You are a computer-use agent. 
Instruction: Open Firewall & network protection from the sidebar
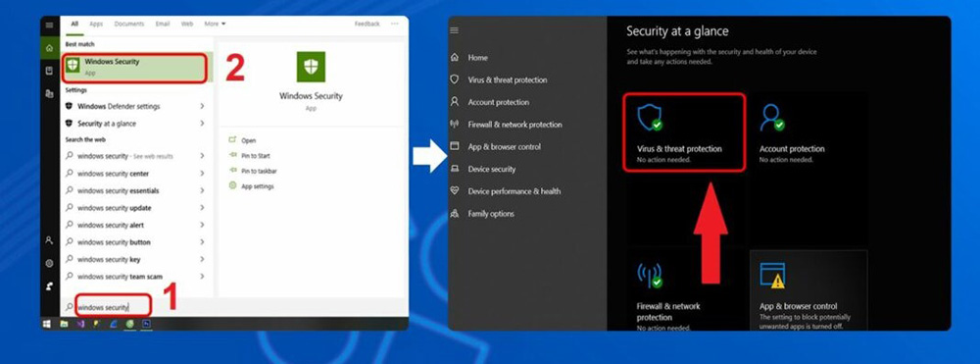[515, 125]
